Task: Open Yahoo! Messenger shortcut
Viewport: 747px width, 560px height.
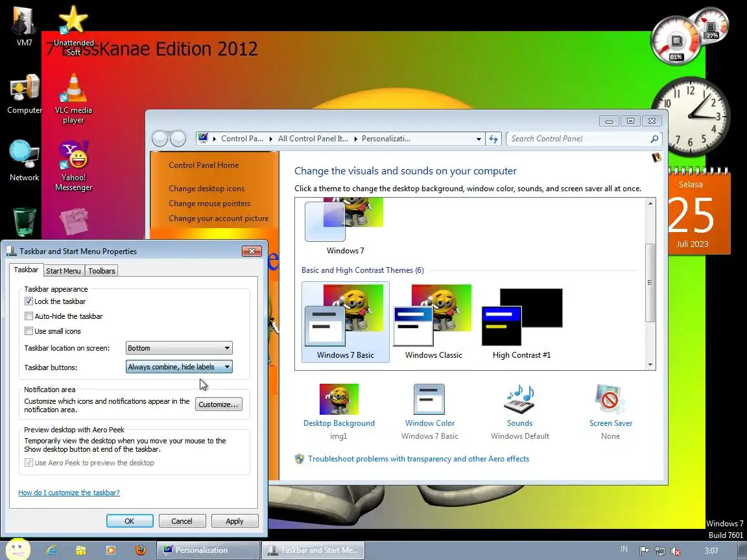Action: (73, 166)
